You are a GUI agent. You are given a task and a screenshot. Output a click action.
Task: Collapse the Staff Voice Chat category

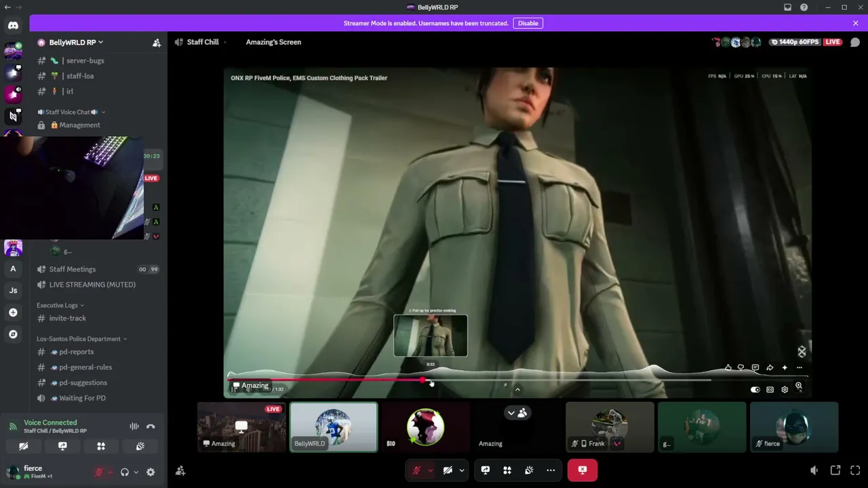click(x=71, y=112)
